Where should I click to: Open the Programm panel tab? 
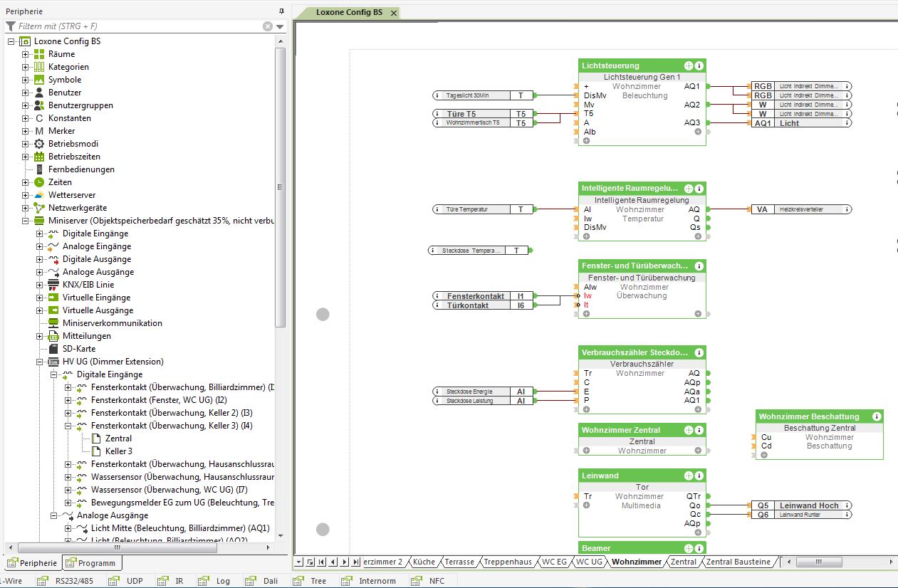coord(91,562)
